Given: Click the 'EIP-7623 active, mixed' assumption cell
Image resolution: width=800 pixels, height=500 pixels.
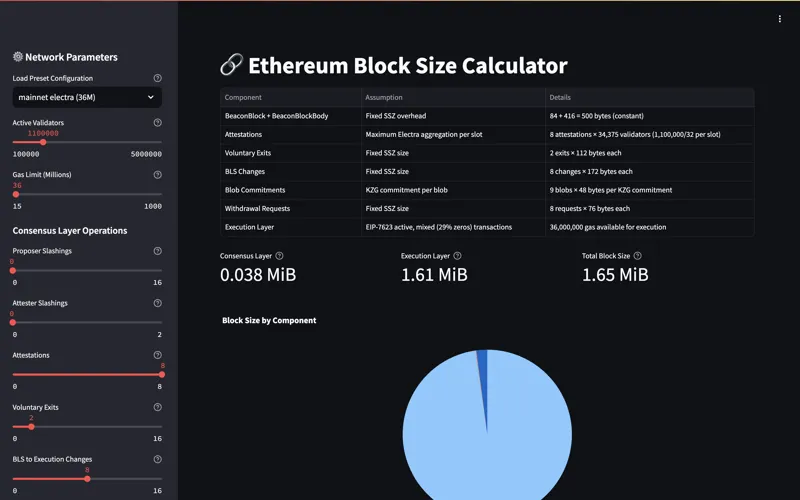Looking at the screenshot, I should 453,227.
